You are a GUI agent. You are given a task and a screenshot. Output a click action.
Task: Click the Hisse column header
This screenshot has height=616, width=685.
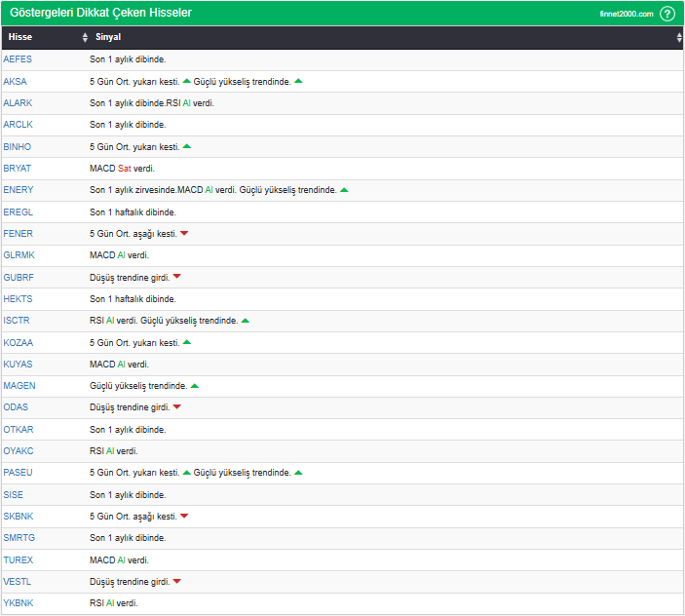[20, 37]
